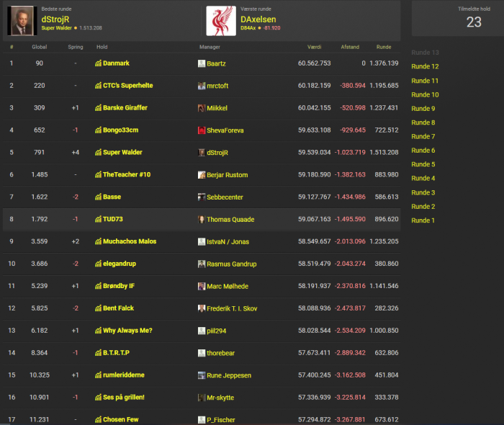Click the chart icon next to Danmark
504x425 pixels.
(x=98, y=63)
